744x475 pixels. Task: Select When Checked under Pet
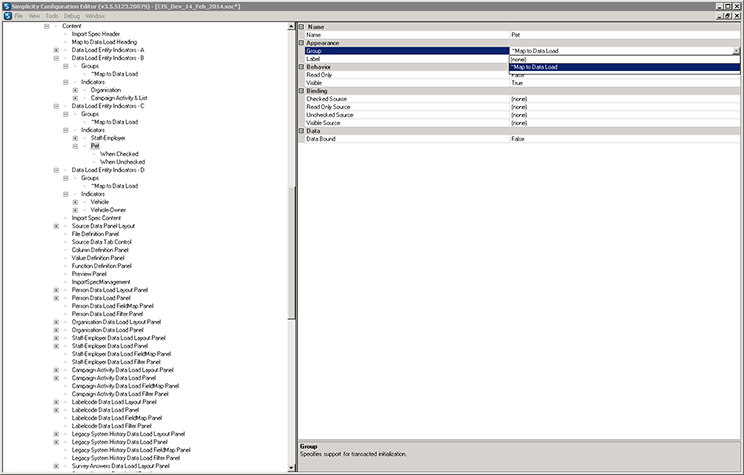click(x=119, y=154)
